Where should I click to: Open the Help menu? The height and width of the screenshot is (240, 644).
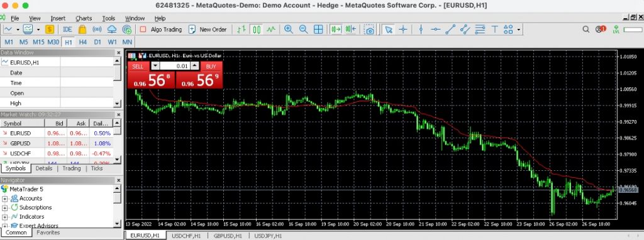160,18
